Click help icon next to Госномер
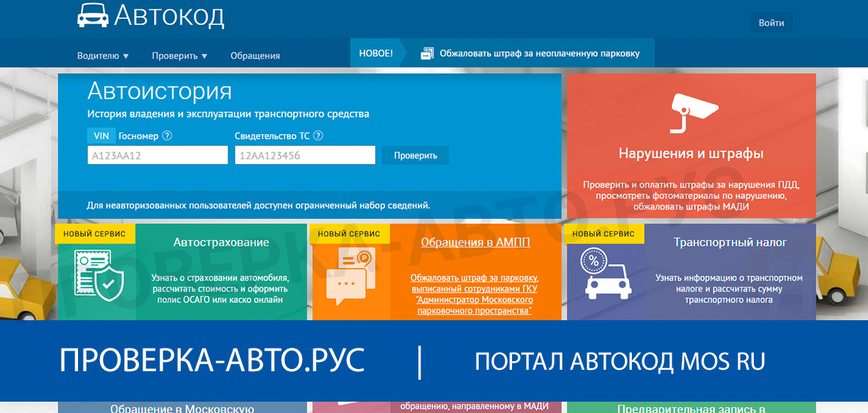The image size is (868, 413). 167,136
